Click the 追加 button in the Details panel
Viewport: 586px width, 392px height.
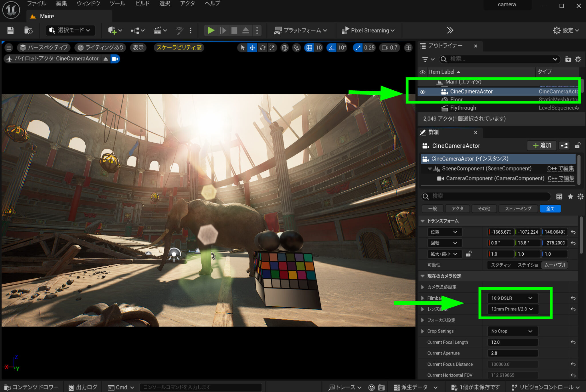(x=541, y=146)
